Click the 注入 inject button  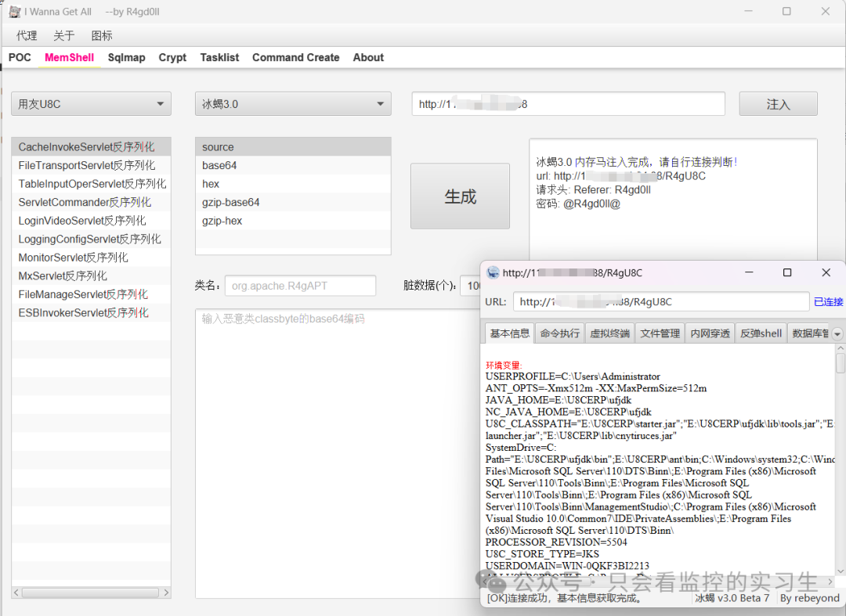tap(778, 104)
